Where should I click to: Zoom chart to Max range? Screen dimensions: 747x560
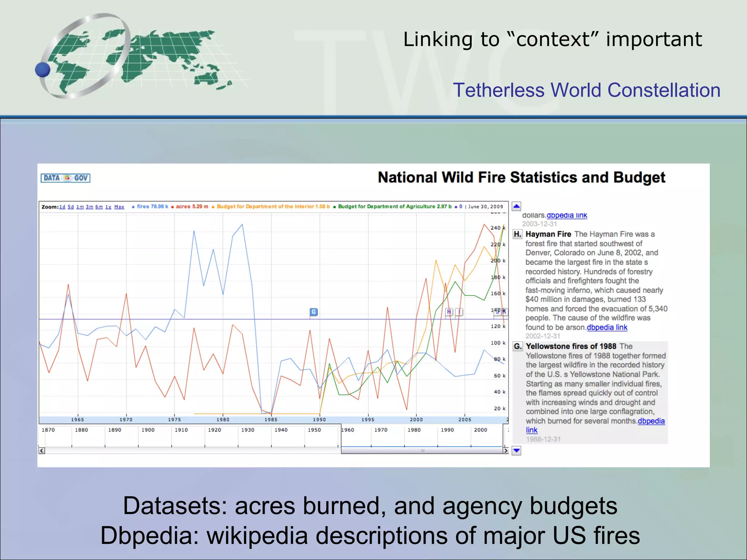click(x=119, y=207)
